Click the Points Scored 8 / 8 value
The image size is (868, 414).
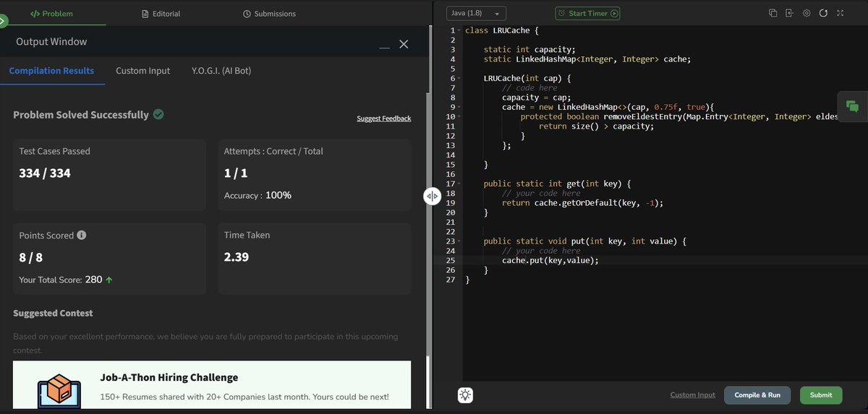click(x=33, y=256)
